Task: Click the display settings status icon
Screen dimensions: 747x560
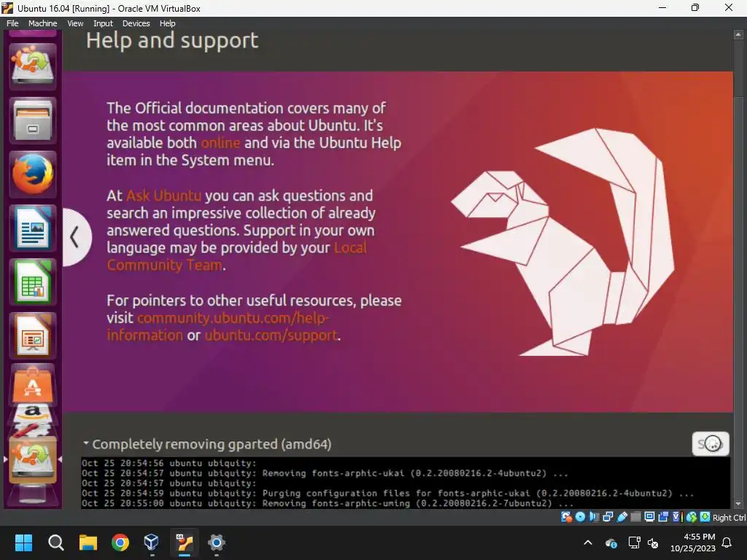Action: (649, 517)
